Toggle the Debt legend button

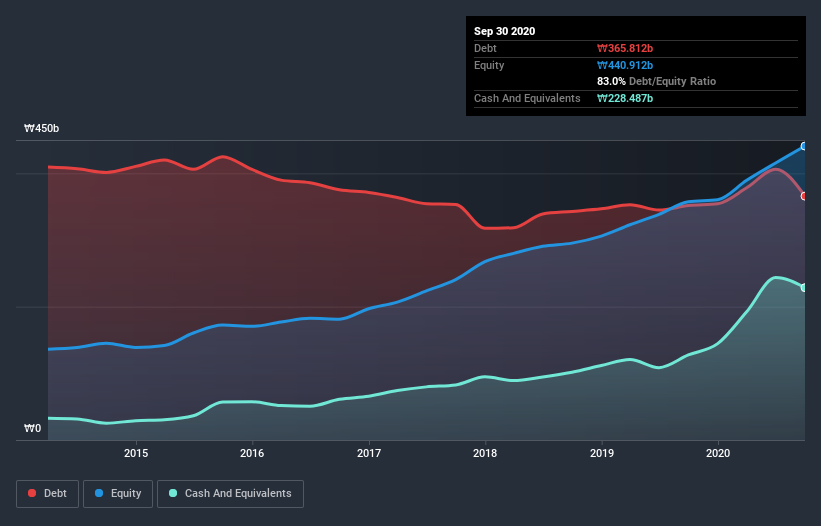[x=48, y=494]
